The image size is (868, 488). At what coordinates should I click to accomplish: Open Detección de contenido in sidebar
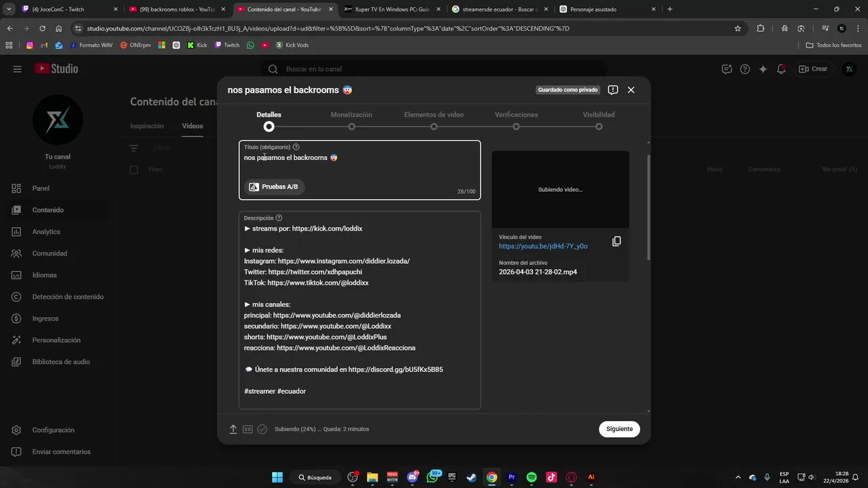point(56,297)
